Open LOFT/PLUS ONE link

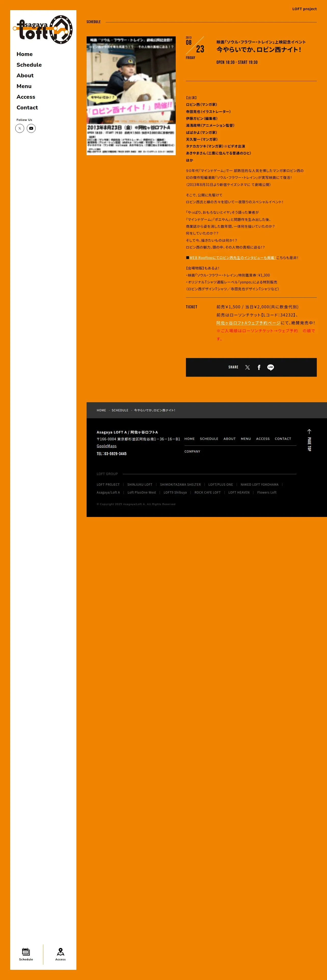point(221,485)
